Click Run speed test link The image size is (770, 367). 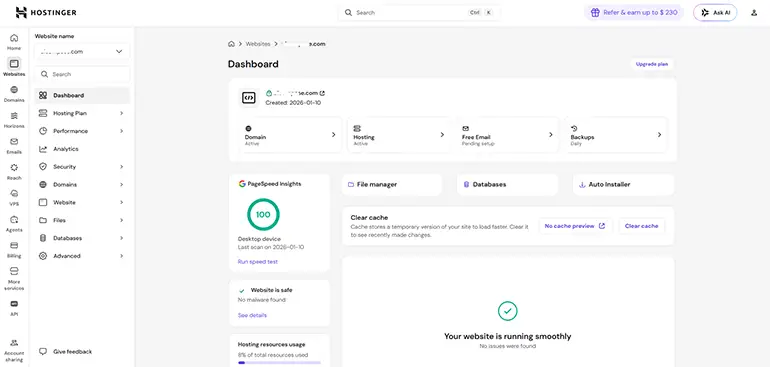click(258, 262)
